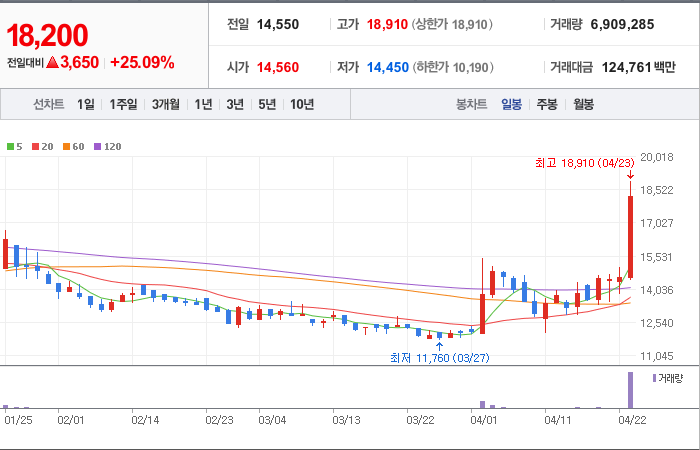Viewport: 700px width, 450px height.
Task: Click the 03/04 date axis label
Action: 272,420
